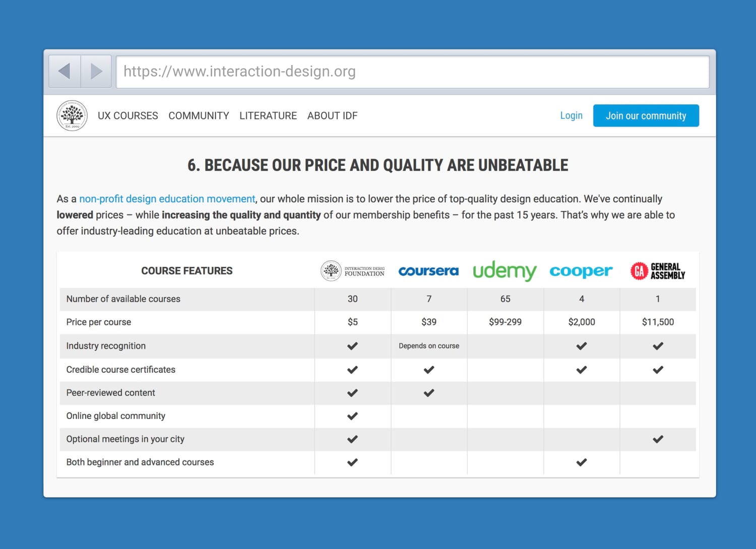Toggle the Online global community checkmark for IDF
Viewport: 756px width, 549px height.
pyautogui.click(x=352, y=416)
